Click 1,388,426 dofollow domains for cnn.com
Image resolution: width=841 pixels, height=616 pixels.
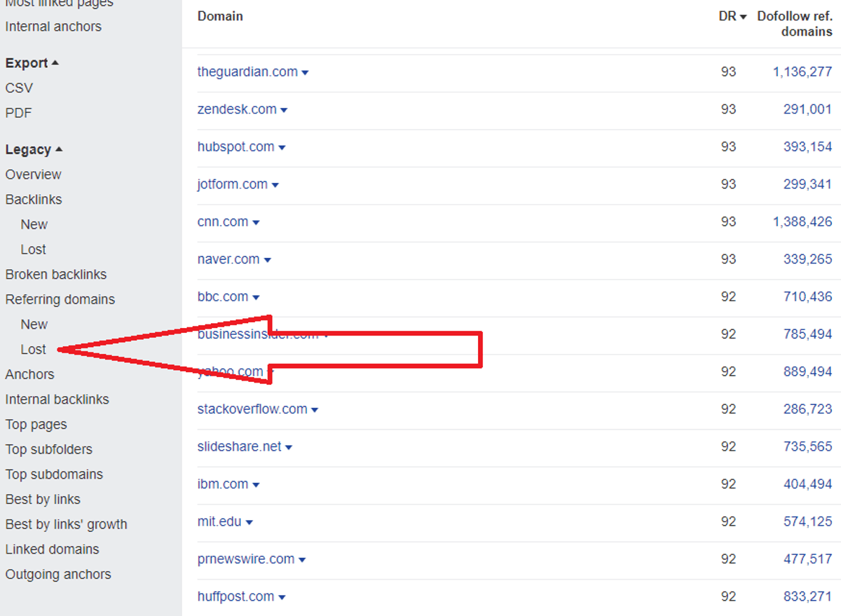click(x=802, y=222)
